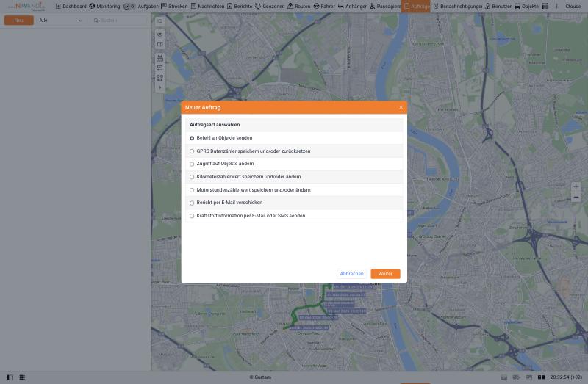Switch to the Berichte tab

pos(240,7)
